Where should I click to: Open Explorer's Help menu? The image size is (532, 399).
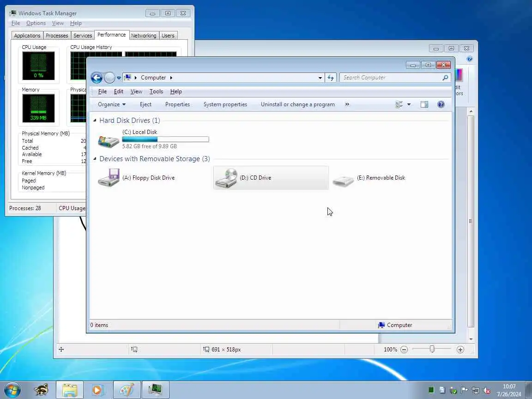pyautogui.click(x=176, y=91)
